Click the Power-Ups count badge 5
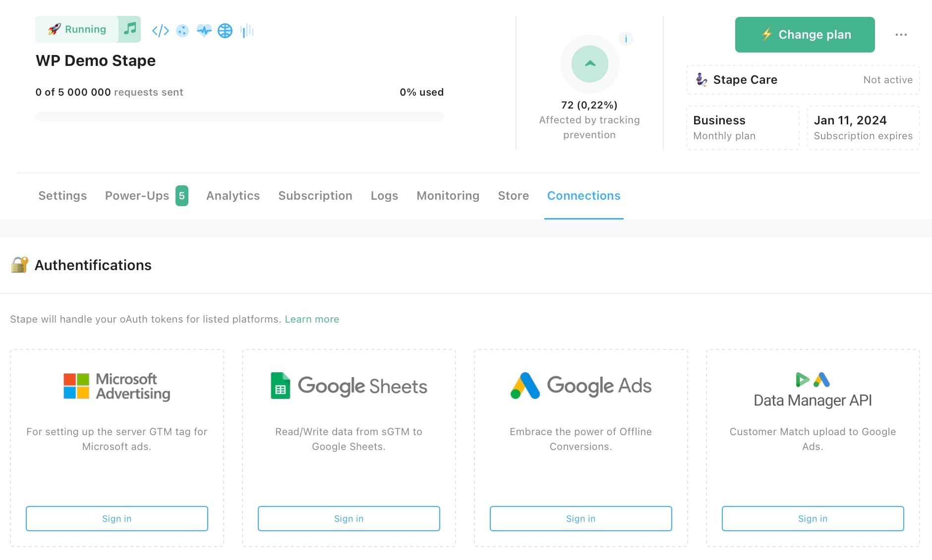This screenshot has width=932, height=560. pyautogui.click(x=181, y=196)
